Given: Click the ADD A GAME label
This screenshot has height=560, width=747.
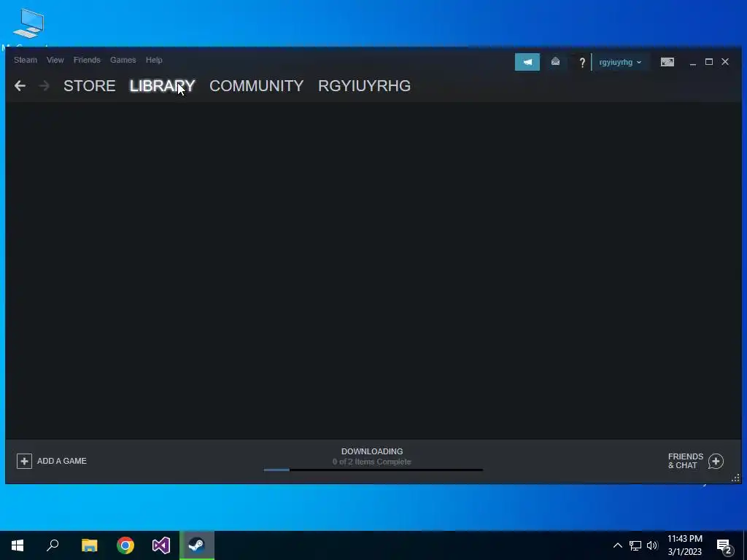Looking at the screenshot, I should pyautogui.click(x=62, y=461).
